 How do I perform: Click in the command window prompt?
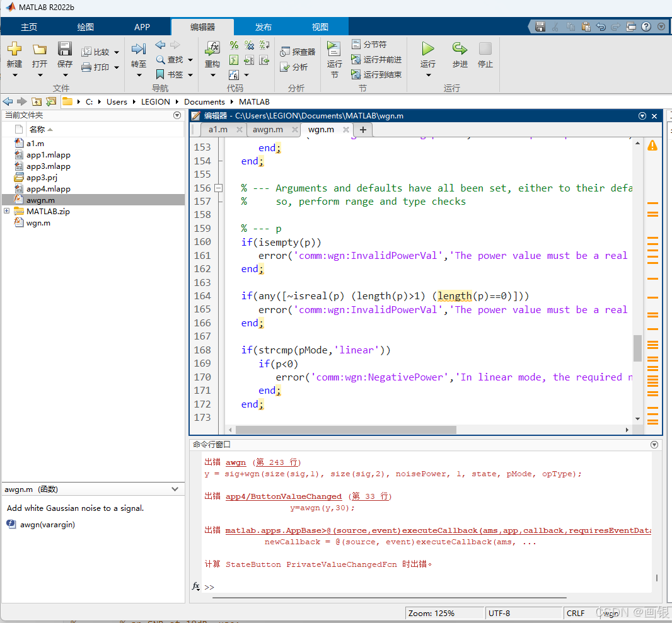tap(429, 586)
